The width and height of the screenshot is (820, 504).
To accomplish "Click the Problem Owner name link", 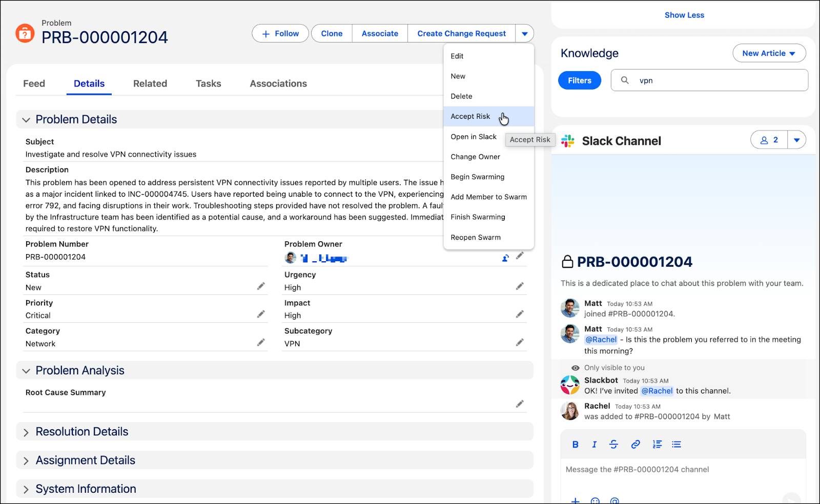I will 324,258.
